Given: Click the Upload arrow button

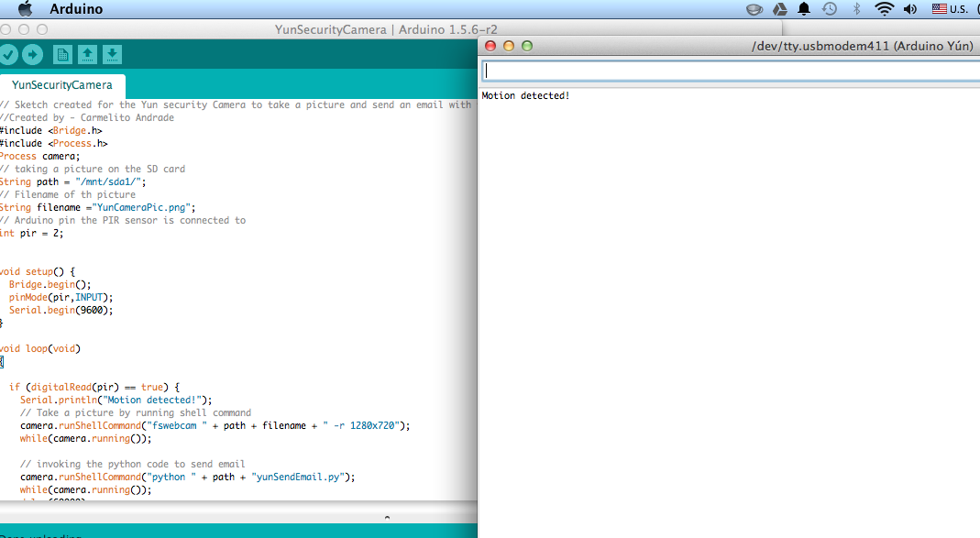Looking at the screenshot, I should (32, 55).
